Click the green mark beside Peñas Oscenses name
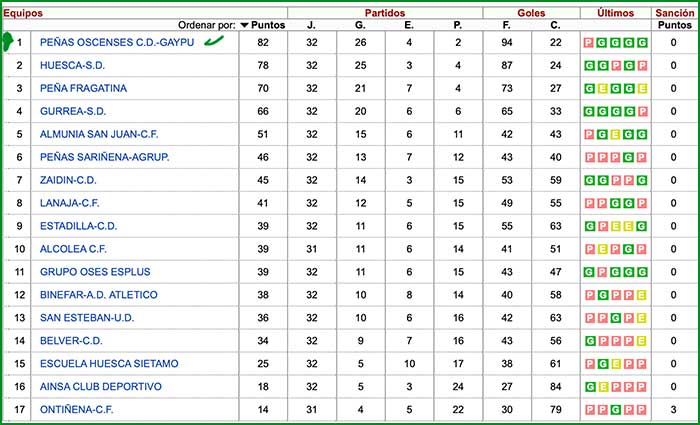The height and width of the screenshot is (425, 700). click(x=212, y=41)
